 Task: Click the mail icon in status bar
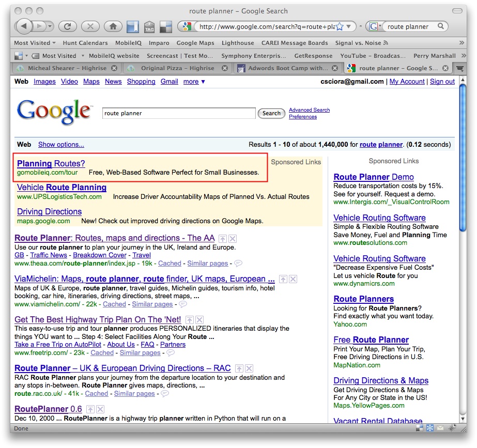(x=440, y=428)
